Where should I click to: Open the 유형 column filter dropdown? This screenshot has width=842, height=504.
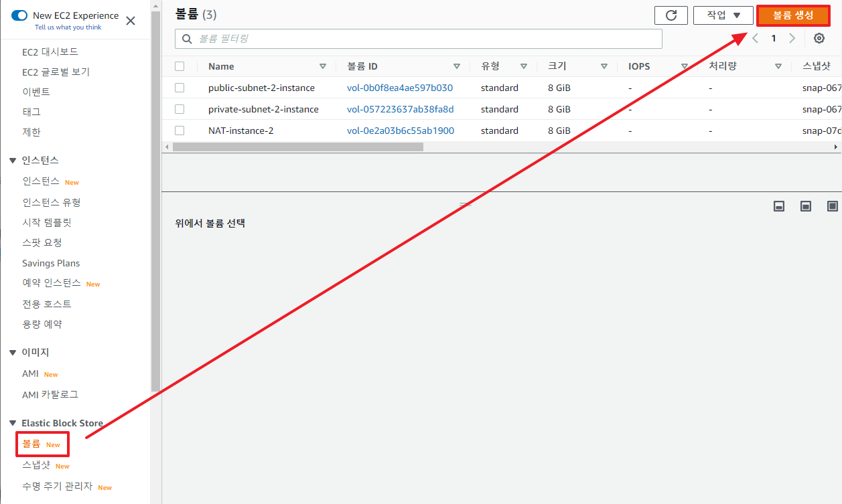pyautogui.click(x=524, y=66)
